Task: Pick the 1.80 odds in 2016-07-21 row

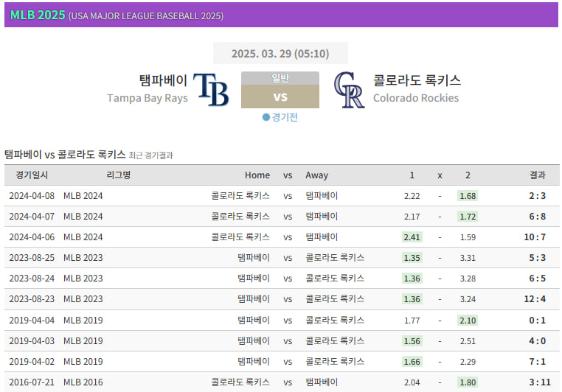Action: [x=468, y=382]
